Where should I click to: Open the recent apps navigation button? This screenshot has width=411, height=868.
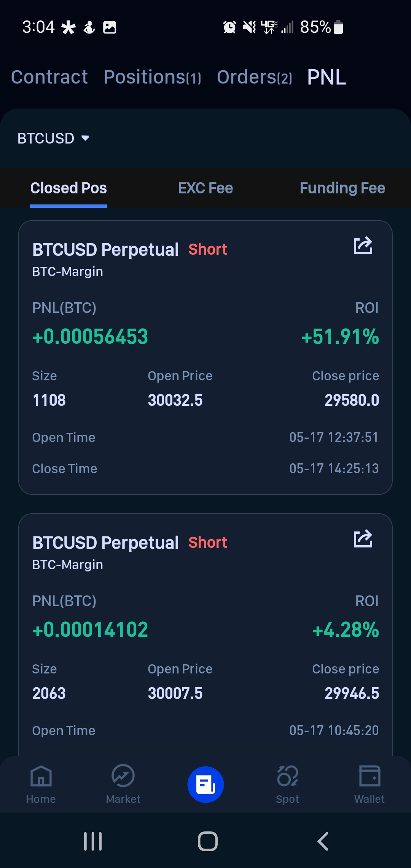click(93, 841)
